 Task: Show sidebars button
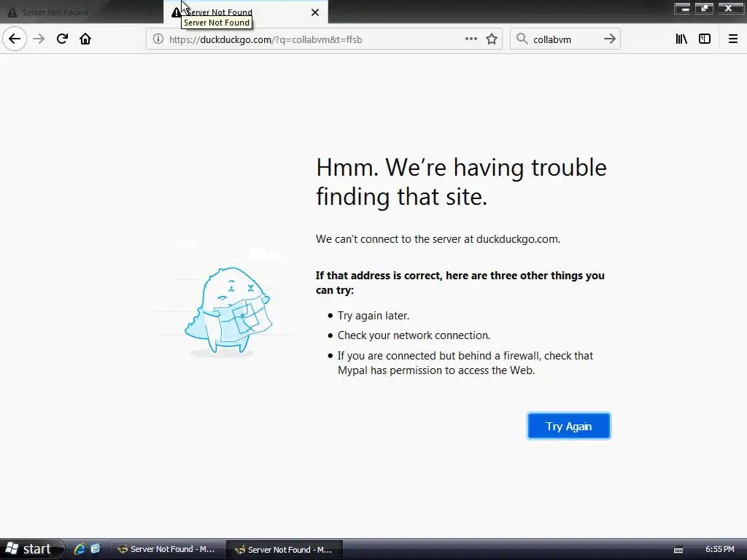[x=705, y=39]
